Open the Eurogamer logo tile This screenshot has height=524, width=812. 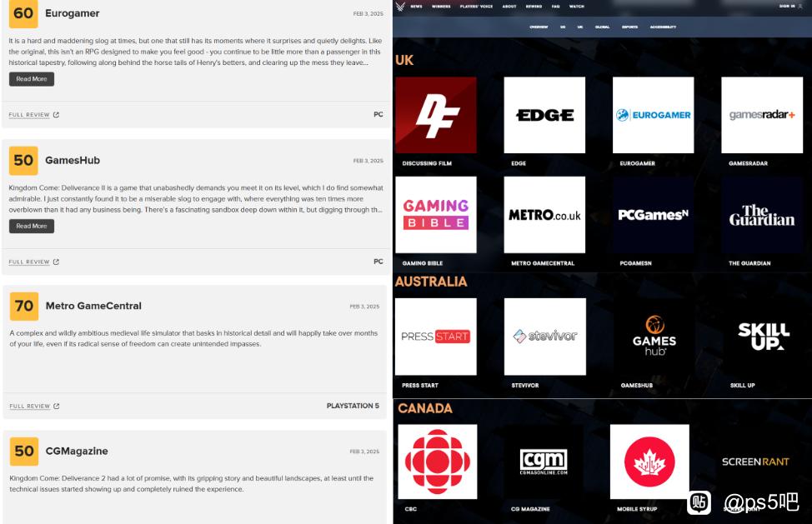tap(653, 115)
